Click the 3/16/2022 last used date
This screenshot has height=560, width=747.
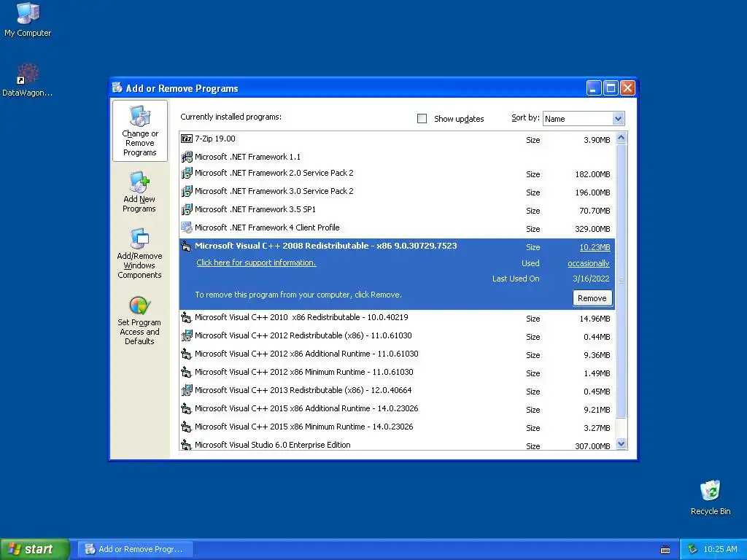(x=591, y=279)
